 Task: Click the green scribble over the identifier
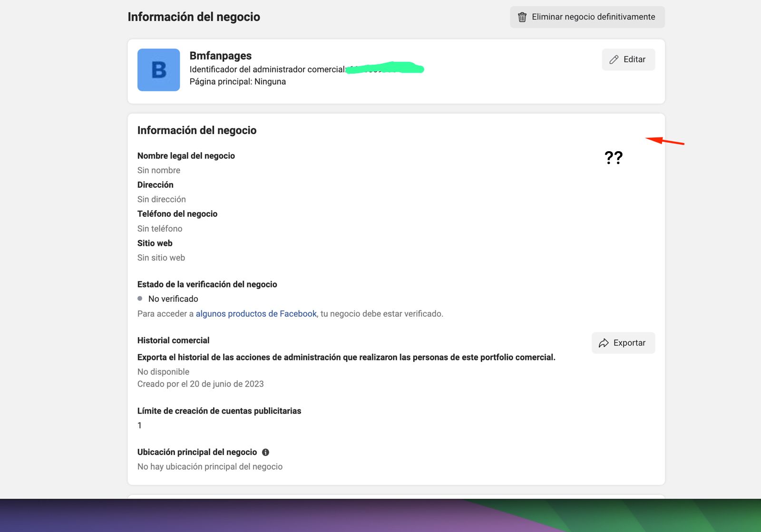click(385, 68)
